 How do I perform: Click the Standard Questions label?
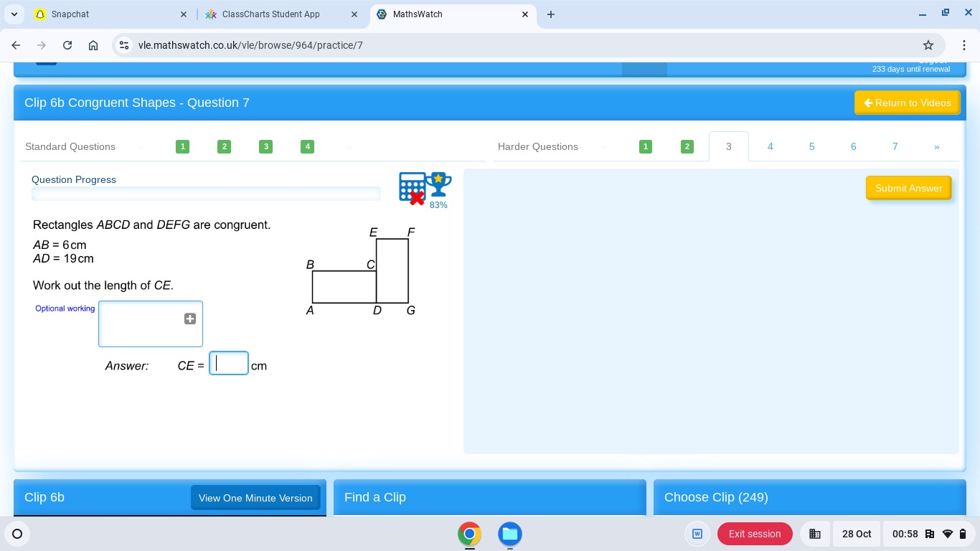70,146
